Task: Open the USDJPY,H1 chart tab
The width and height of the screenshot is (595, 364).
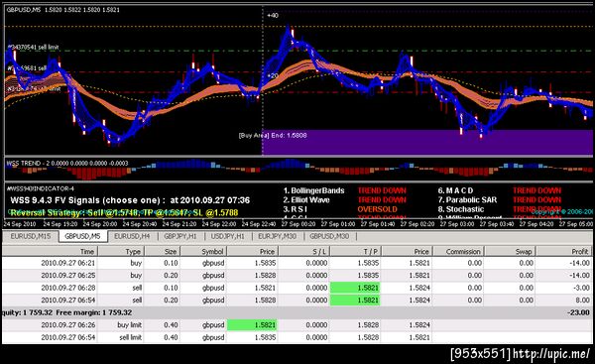Action: coord(228,236)
